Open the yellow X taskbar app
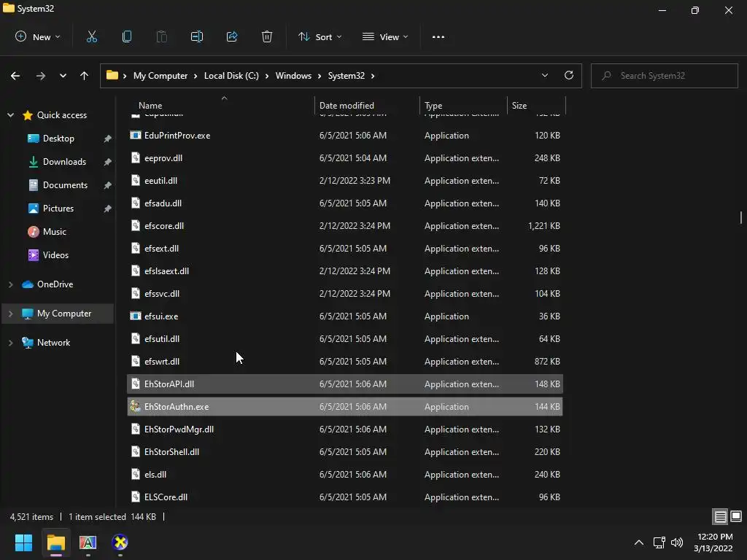 pos(120,542)
